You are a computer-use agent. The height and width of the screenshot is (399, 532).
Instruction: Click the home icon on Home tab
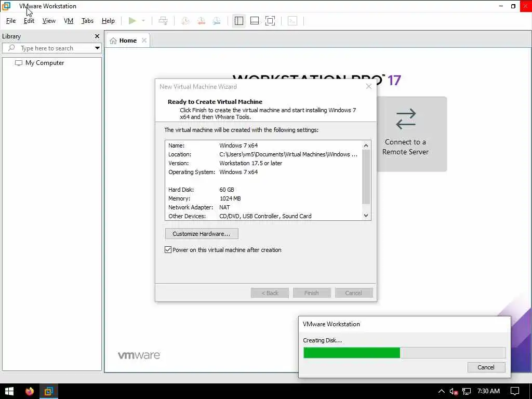(x=113, y=41)
